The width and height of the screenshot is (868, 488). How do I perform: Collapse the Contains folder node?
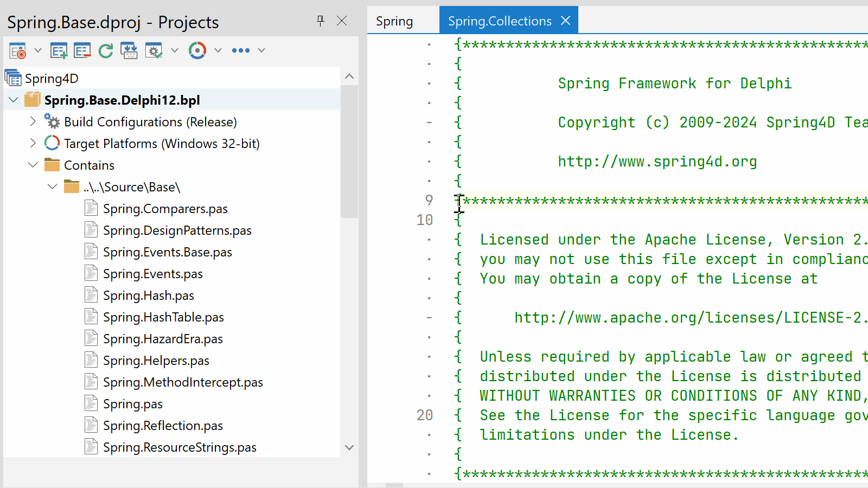coord(33,165)
